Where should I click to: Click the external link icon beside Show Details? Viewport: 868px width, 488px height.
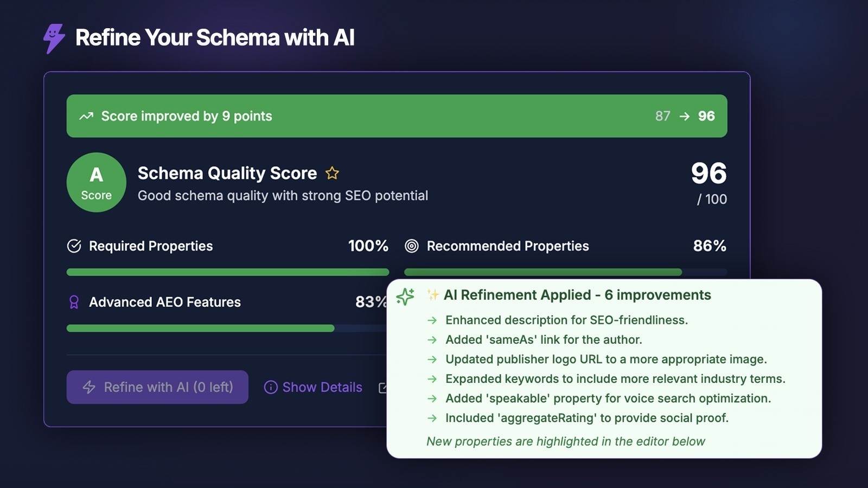(382, 388)
